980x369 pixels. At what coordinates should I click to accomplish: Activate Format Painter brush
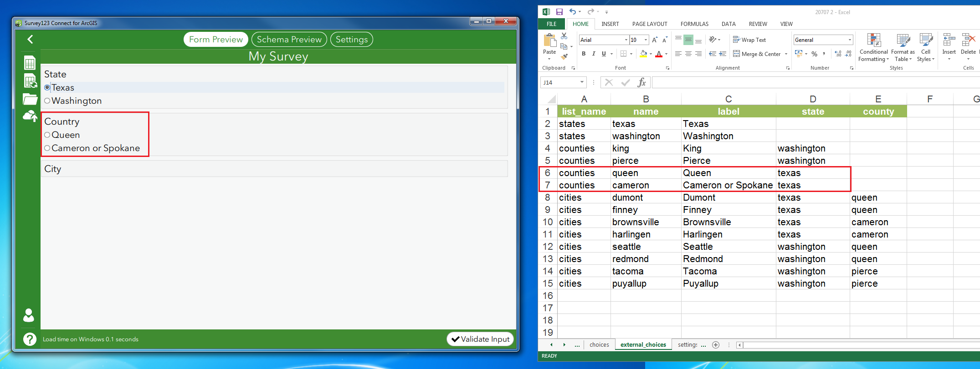[x=564, y=57]
